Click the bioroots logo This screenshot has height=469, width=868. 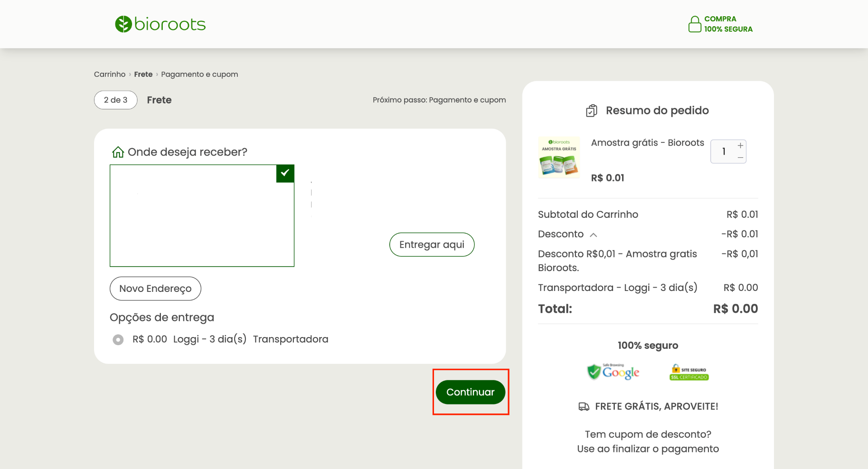(x=160, y=24)
